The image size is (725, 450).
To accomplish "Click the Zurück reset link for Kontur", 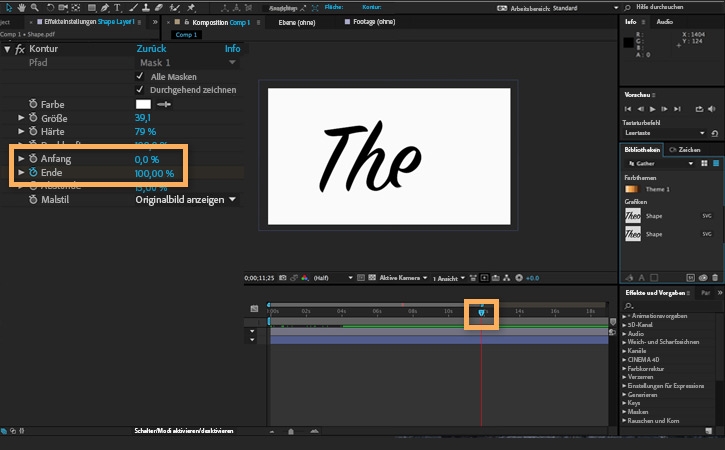I will point(151,49).
